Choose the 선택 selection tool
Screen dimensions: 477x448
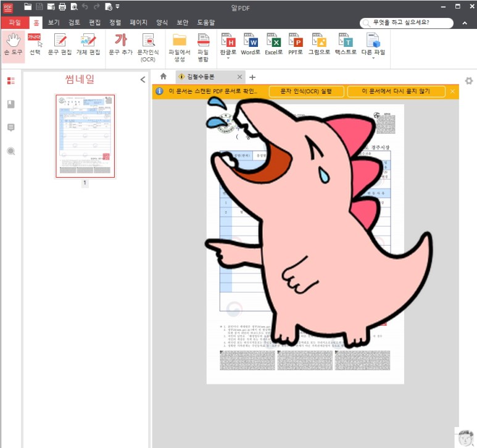35,44
